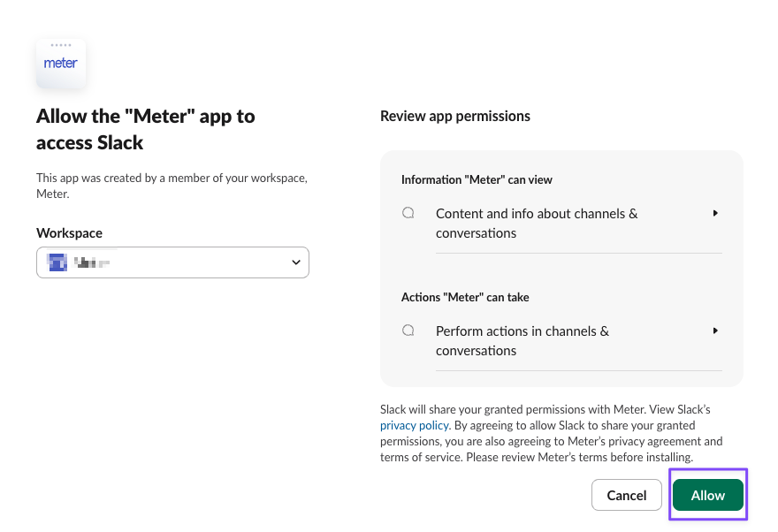The height and width of the screenshot is (532, 778).
Task: Click the Review app permissions heading
Action: [x=455, y=116]
